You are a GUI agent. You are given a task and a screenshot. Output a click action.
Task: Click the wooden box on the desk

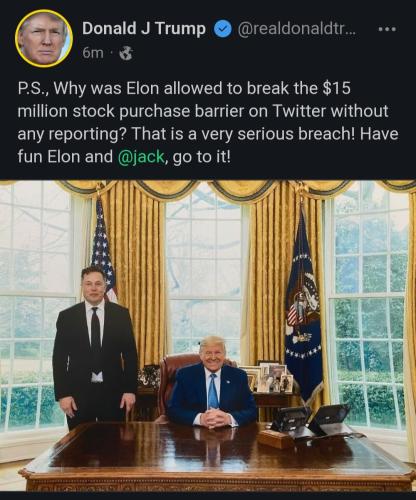coord(277,439)
